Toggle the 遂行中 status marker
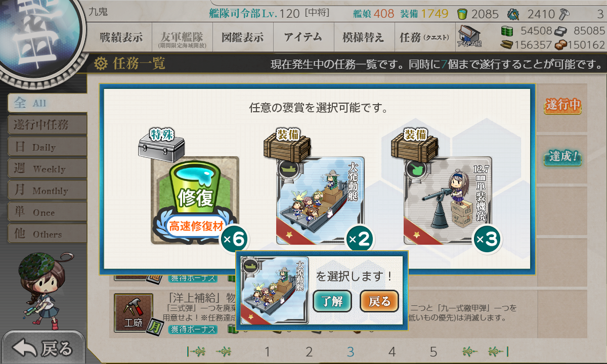 562,106
